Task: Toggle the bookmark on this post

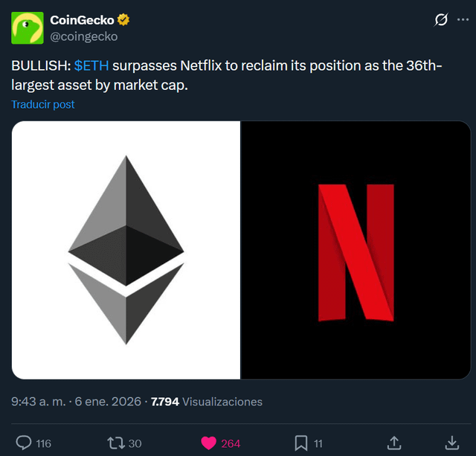Action: [x=300, y=443]
